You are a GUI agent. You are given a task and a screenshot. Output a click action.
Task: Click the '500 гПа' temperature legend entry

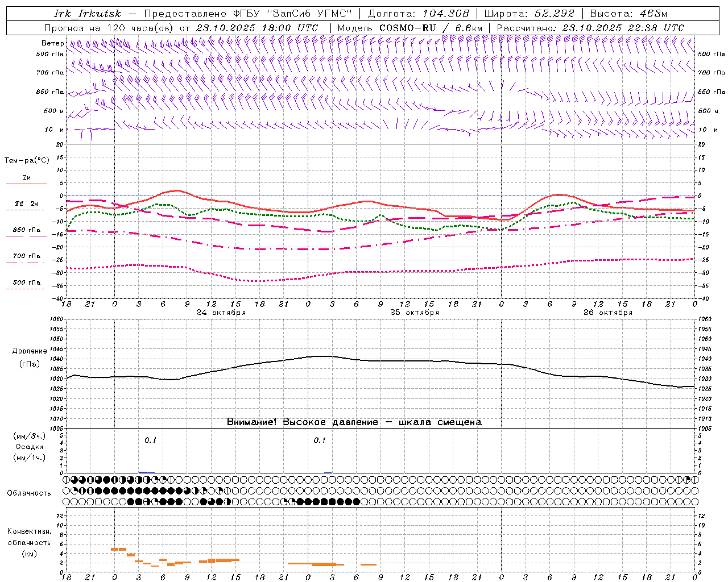27,282
